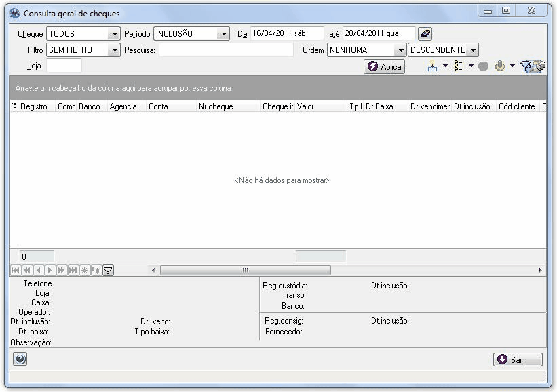Close the Consulta geral de cheques window
The width and height of the screenshot is (557, 392).
click(x=531, y=11)
